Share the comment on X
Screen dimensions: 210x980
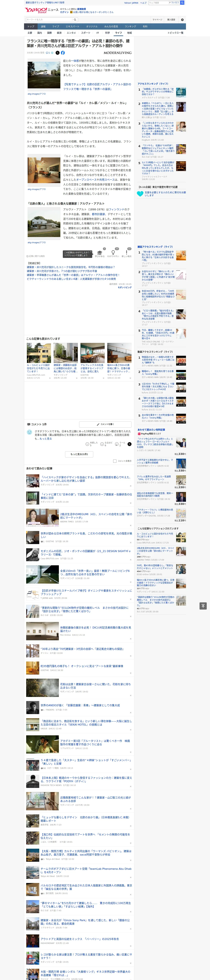point(129,444)
